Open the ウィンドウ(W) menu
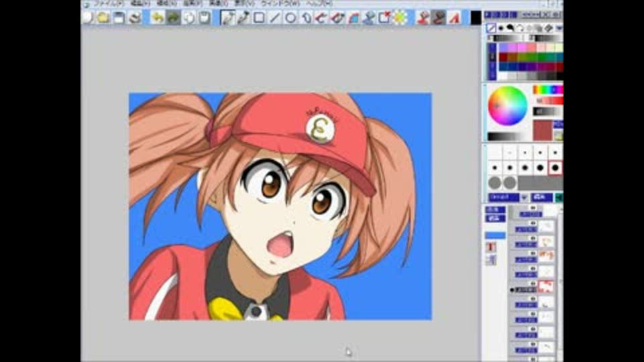The width and height of the screenshot is (644, 362). coord(280,3)
